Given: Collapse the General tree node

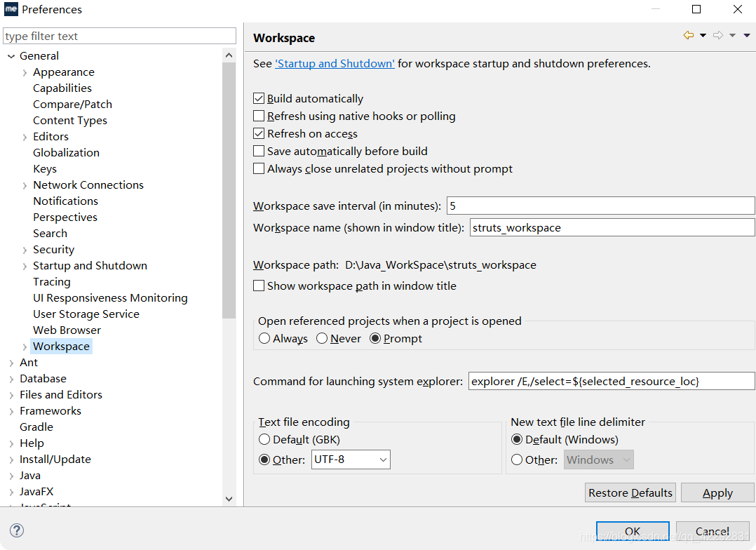Looking at the screenshot, I should pos(11,56).
